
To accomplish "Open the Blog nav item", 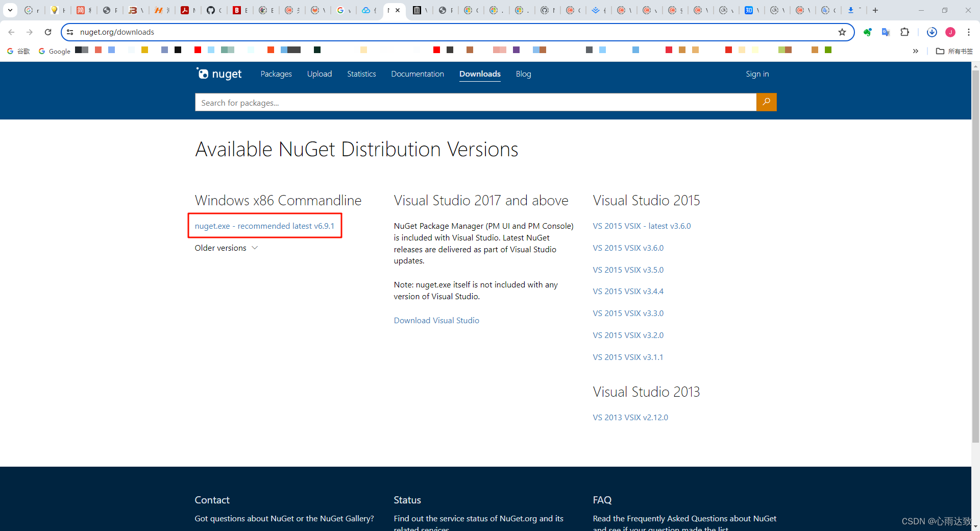I will tap(523, 74).
